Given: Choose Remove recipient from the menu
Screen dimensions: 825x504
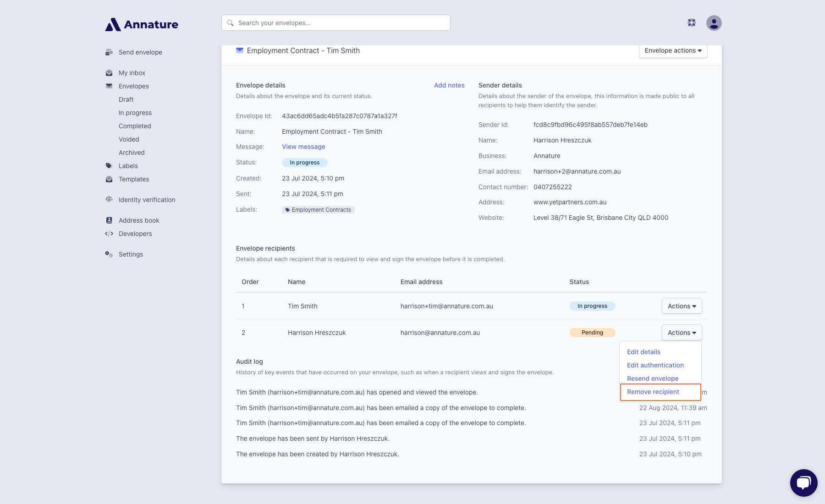Looking at the screenshot, I should tap(653, 392).
